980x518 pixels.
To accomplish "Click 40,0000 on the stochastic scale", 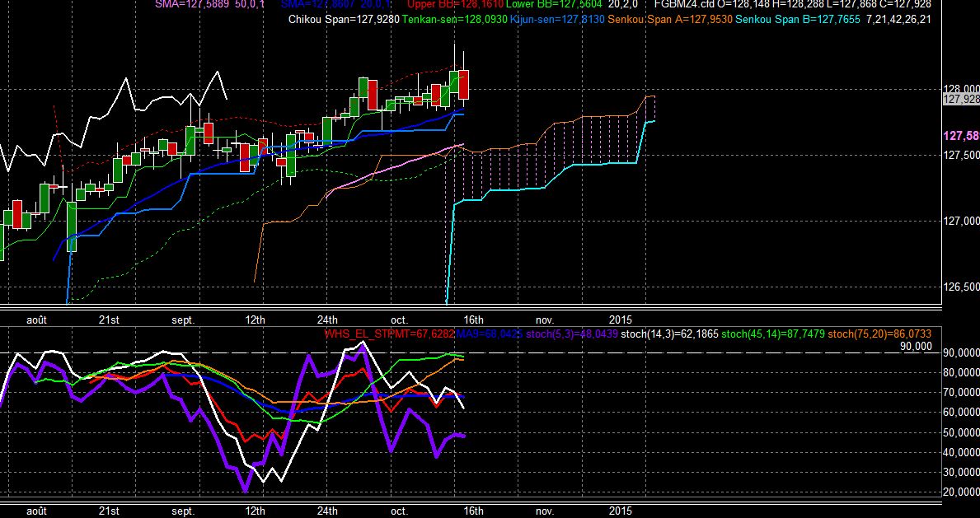I will (x=962, y=452).
